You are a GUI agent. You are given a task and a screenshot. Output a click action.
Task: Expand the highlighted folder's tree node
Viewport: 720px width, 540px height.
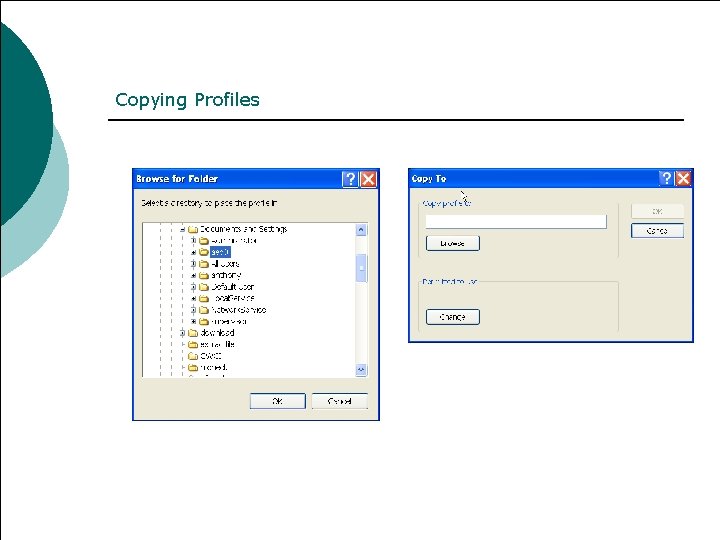(193, 252)
